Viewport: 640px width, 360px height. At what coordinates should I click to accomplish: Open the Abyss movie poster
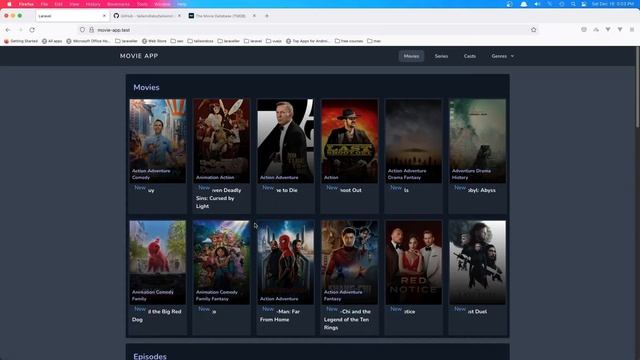478,141
